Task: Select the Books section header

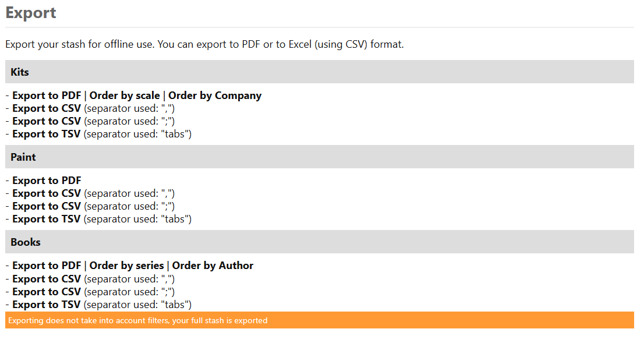Action: coord(320,242)
